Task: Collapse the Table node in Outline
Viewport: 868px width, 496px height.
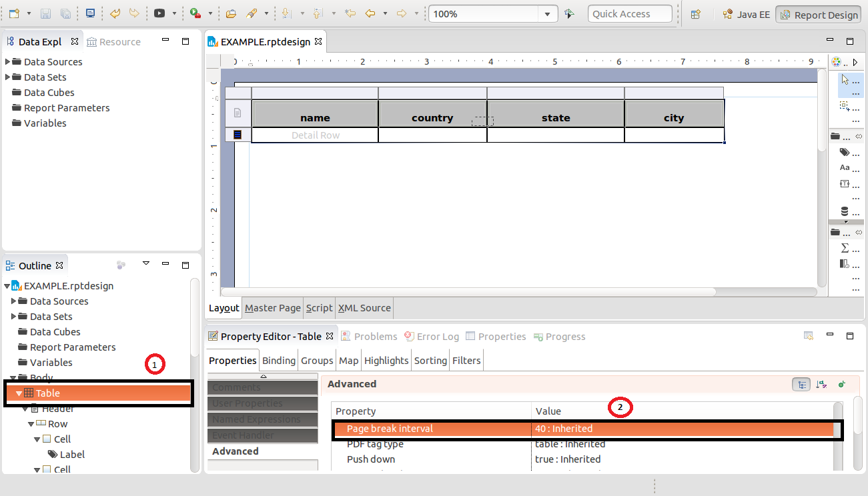Action: (19, 393)
